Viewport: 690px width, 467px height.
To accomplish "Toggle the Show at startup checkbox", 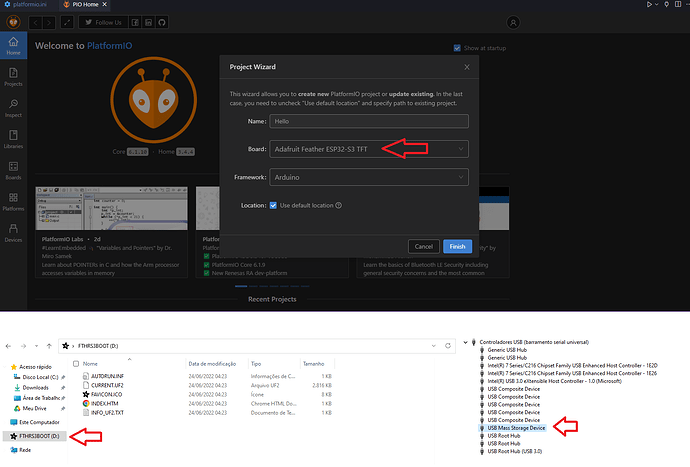I will [457, 48].
